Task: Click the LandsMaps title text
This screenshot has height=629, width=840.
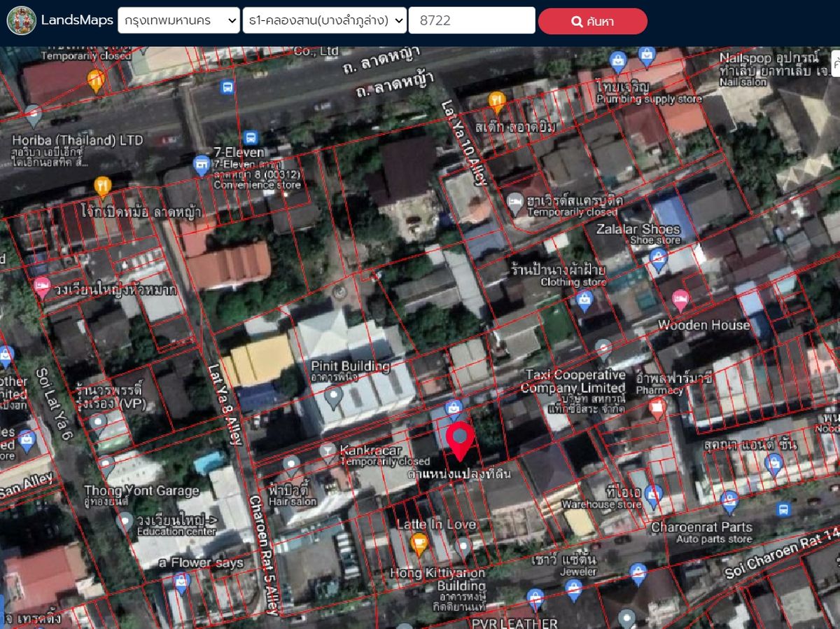Action: (x=77, y=20)
